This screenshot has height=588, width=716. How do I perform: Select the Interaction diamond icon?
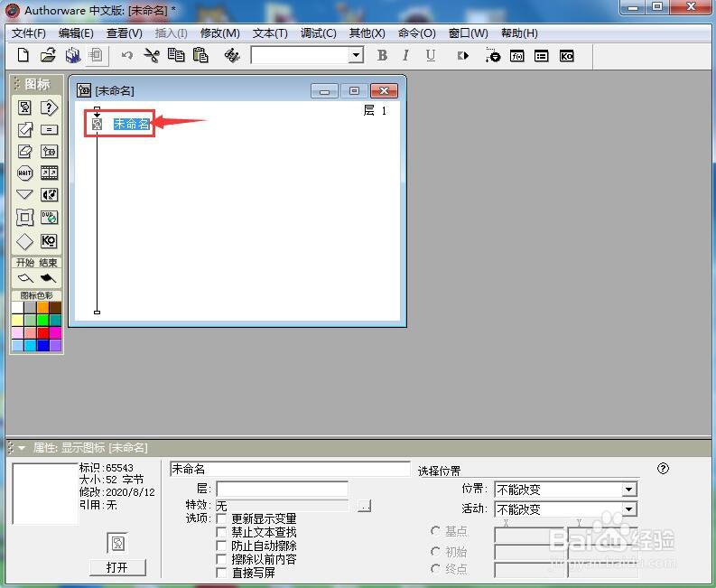tap(24, 241)
